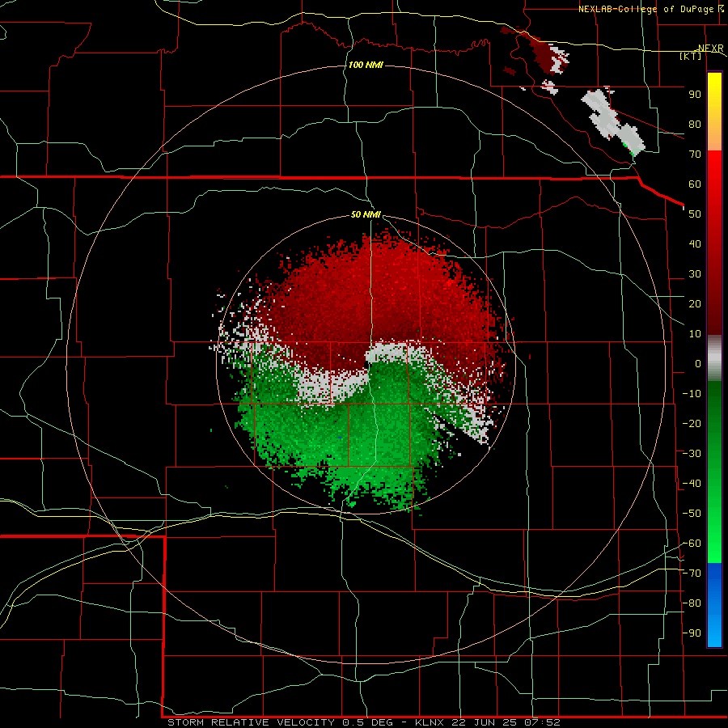Select the 20 tick label on velocity scale

click(x=695, y=303)
